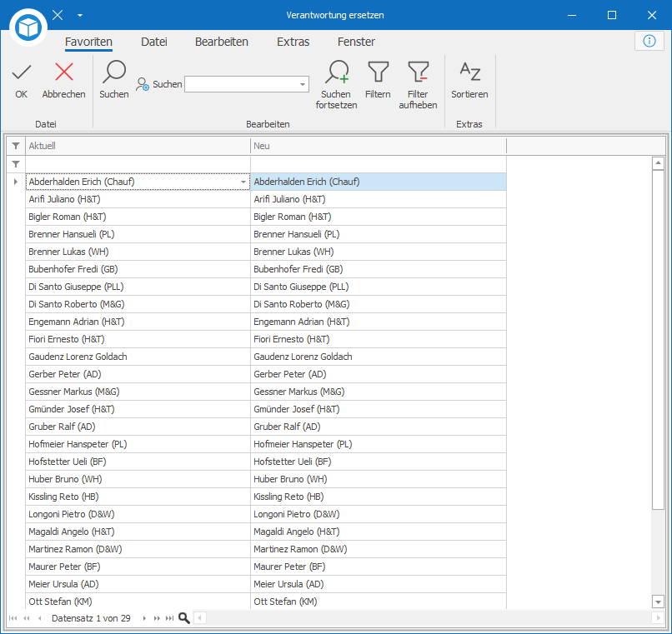Open the Bearbeiten ribbon tab

(x=222, y=42)
